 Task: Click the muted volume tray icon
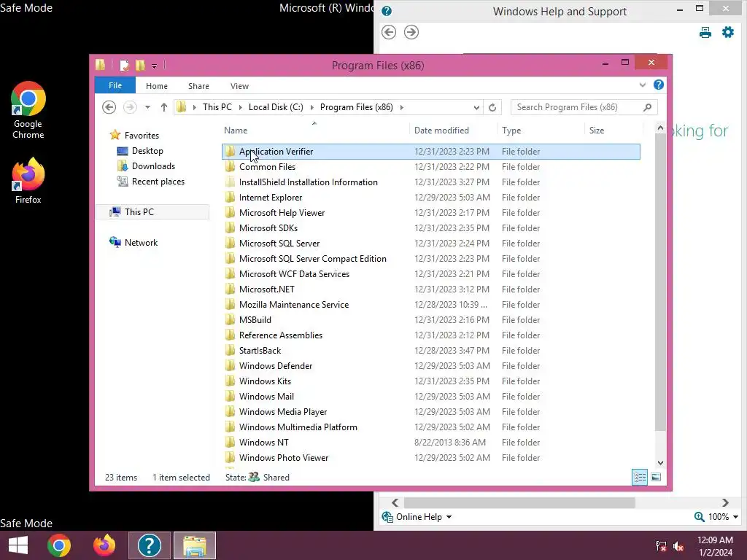[678, 546]
